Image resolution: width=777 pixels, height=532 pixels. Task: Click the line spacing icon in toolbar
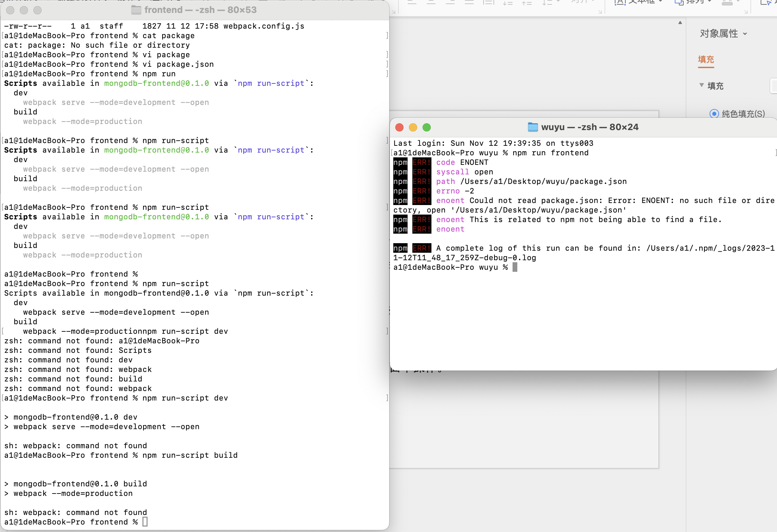coord(547,2)
